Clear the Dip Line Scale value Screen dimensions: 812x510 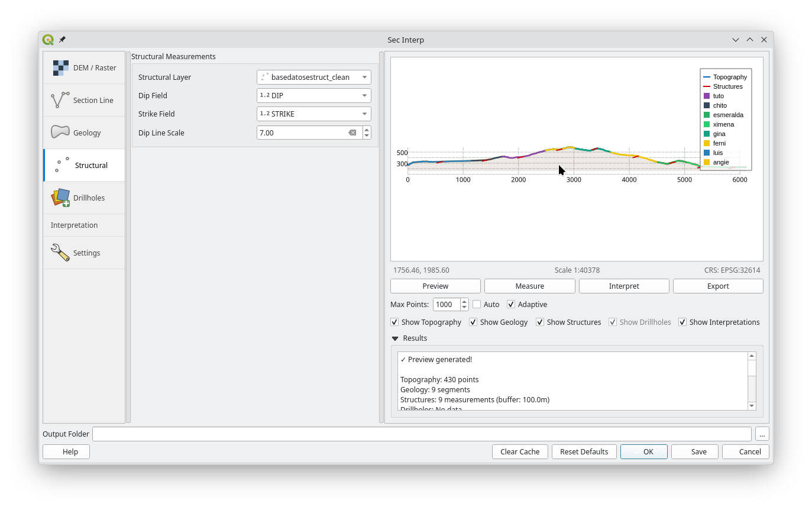click(352, 133)
